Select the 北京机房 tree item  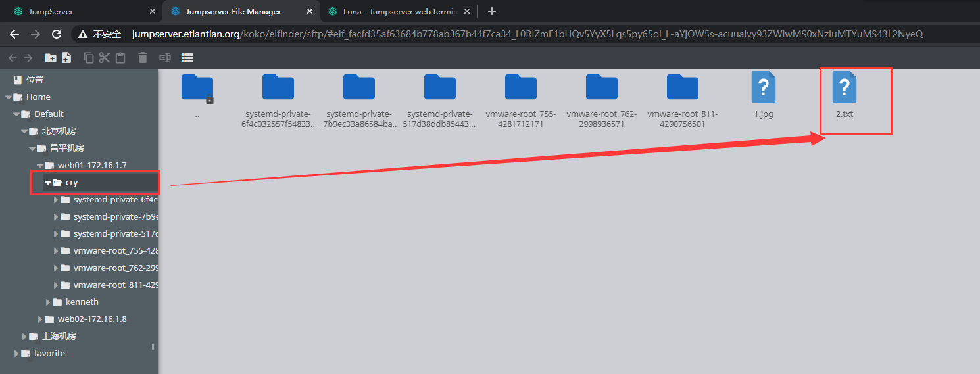click(59, 131)
